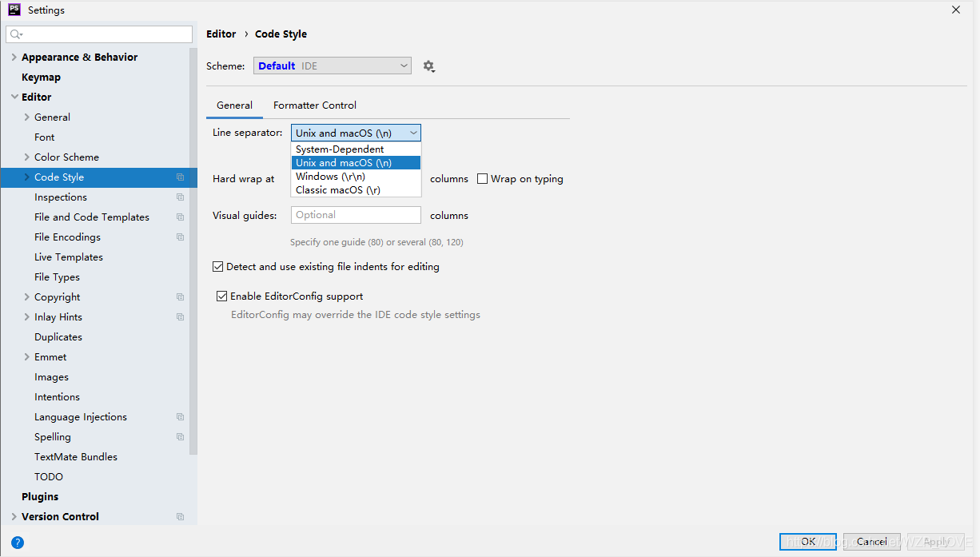This screenshot has height=557, width=980.
Task: Select Font in the settings tree
Action: (x=45, y=137)
